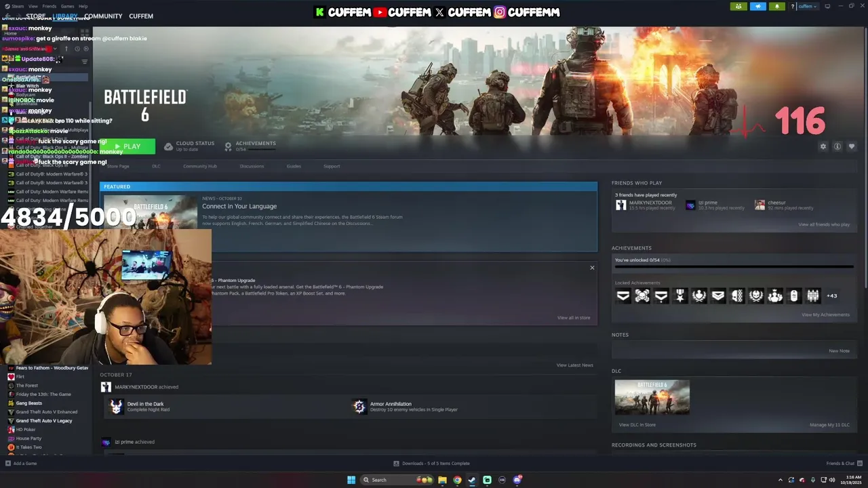Image resolution: width=868 pixels, height=488 pixels.
Task: Select Gang Beasts in library list
Action: (28, 403)
